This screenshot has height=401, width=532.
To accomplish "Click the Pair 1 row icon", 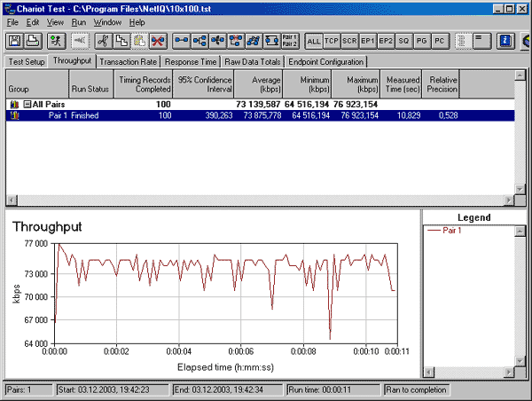I will 14,115.
